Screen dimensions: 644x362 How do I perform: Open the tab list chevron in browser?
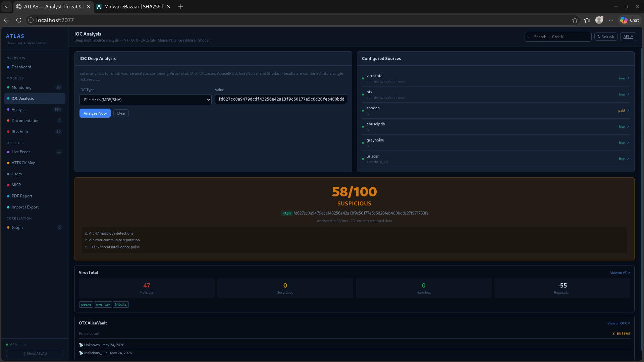(6, 7)
